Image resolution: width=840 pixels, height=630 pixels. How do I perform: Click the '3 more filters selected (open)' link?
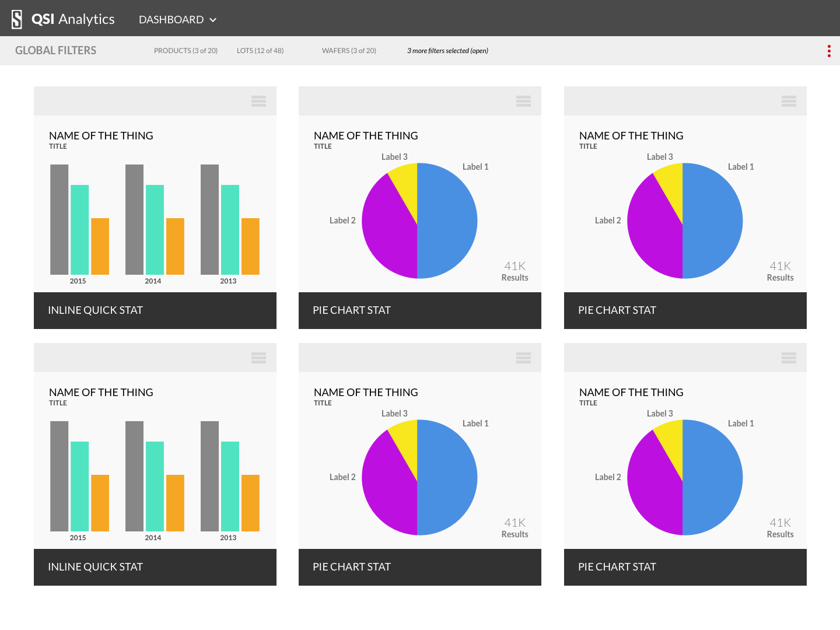click(x=447, y=51)
